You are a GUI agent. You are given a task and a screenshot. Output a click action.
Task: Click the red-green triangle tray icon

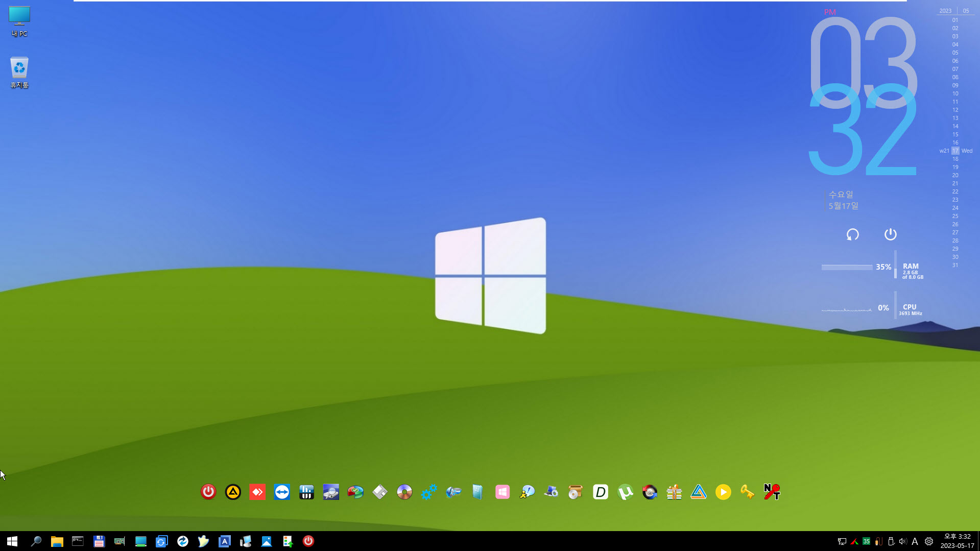pyautogui.click(x=854, y=541)
